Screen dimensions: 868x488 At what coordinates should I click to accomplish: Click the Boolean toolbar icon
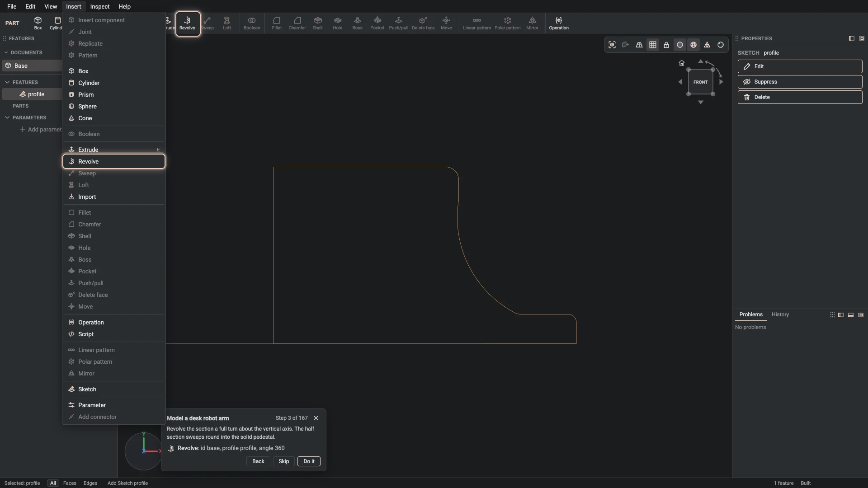tap(252, 23)
